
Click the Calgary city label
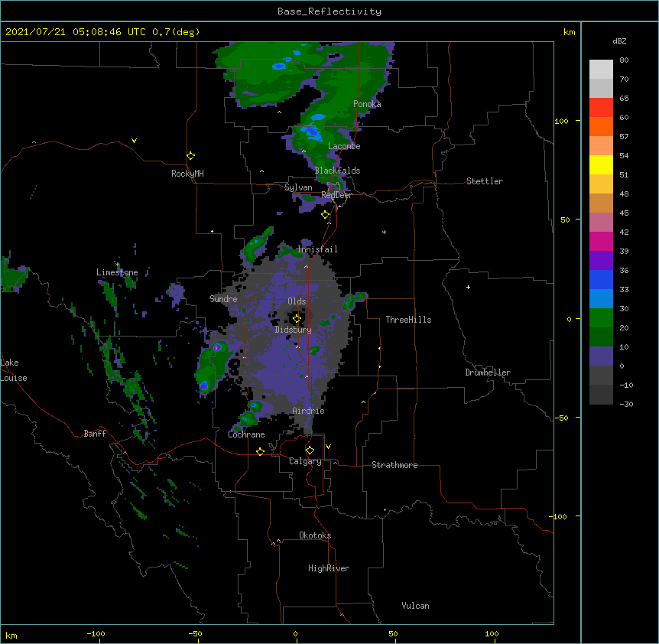pyautogui.click(x=306, y=461)
